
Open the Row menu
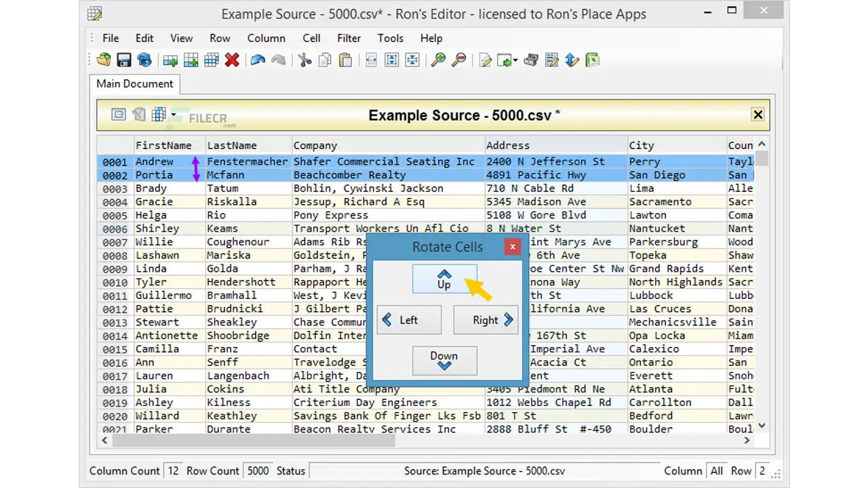(x=220, y=38)
